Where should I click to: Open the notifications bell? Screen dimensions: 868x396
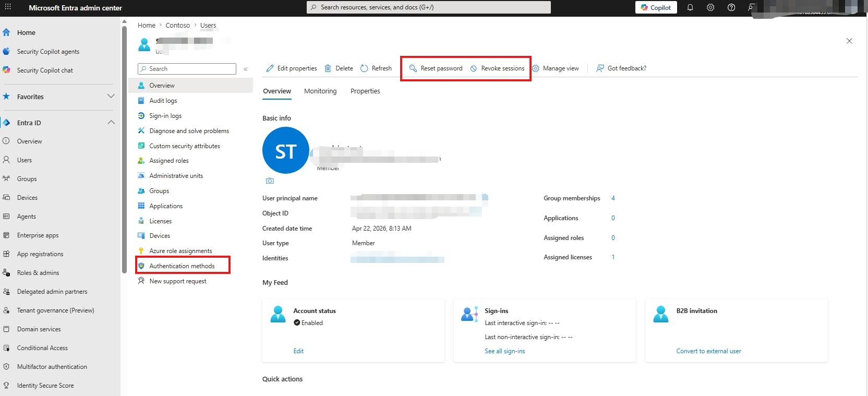point(690,7)
